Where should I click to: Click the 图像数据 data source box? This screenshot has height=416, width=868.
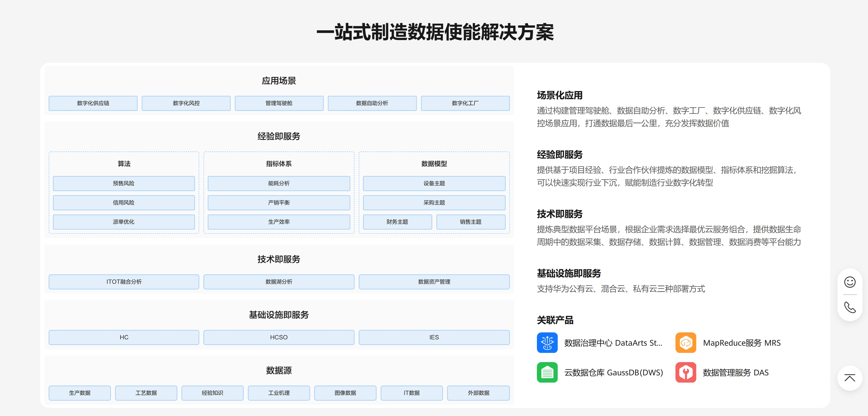point(345,392)
